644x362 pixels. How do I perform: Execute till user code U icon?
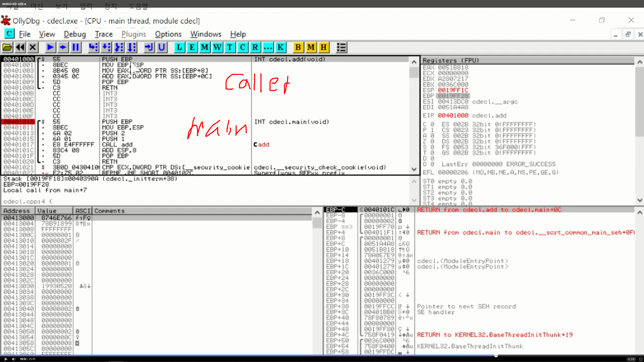pos(162,47)
